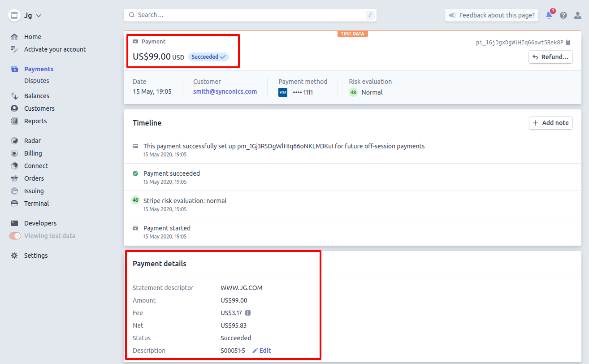Image resolution: width=589 pixels, height=364 pixels.
Task: Open the help question mark icon
Action: 563,15
